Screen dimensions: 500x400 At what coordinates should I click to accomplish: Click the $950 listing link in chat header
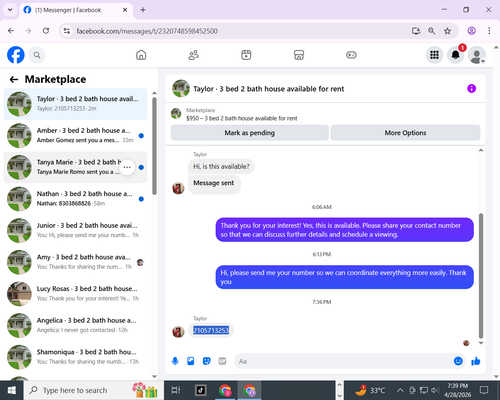[x=242, y=118]
